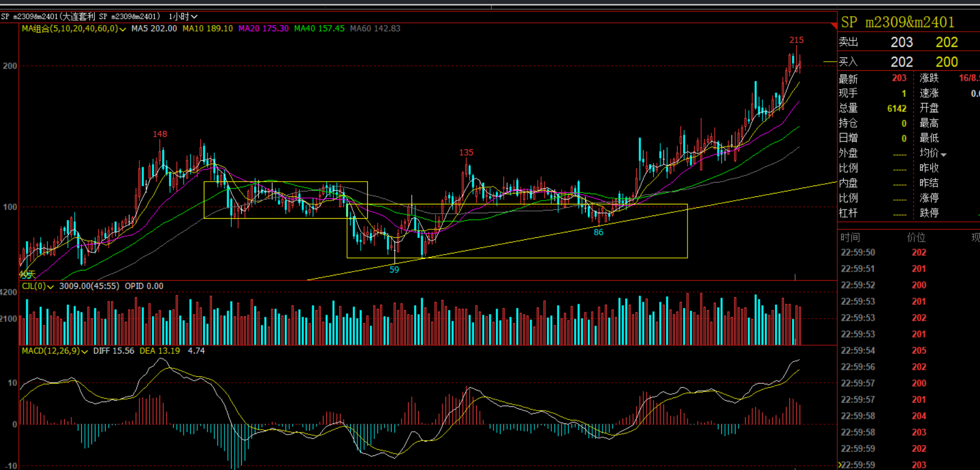Viewport: 980px width, 470px height.
Task: Expand the 均价 dropdown arrow
Action: tap(944, 154)
